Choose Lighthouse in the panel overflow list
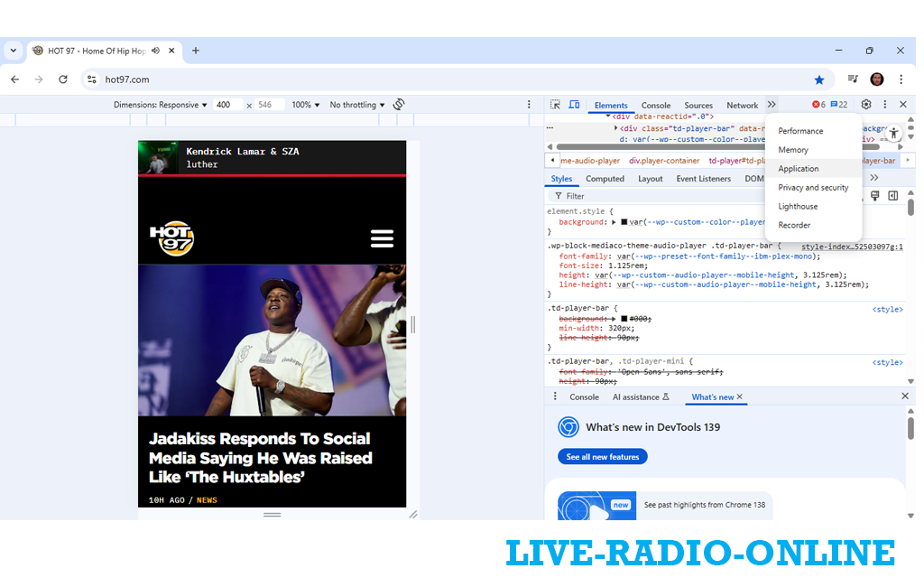Screen dimensions: 924x578 point(798,207)
